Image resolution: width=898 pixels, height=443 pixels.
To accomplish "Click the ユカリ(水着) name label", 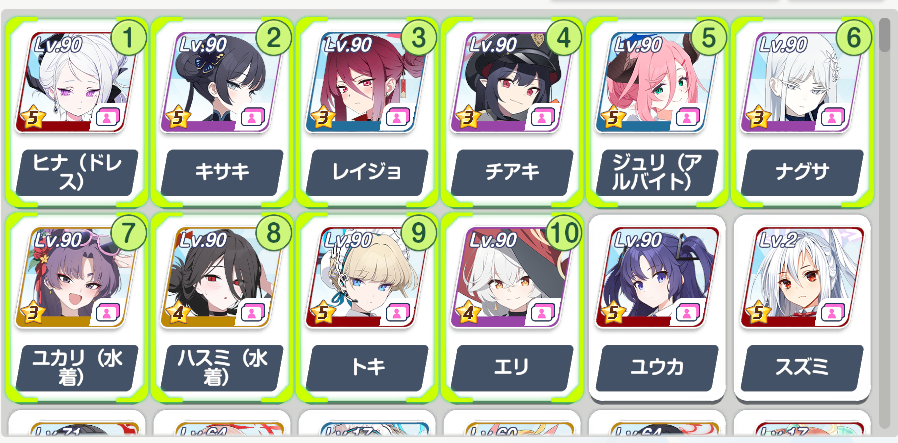I will (77, 367).
